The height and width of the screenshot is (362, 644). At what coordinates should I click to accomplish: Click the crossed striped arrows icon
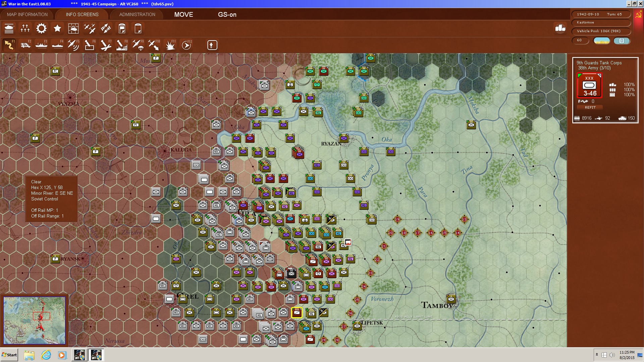(106, 28)
